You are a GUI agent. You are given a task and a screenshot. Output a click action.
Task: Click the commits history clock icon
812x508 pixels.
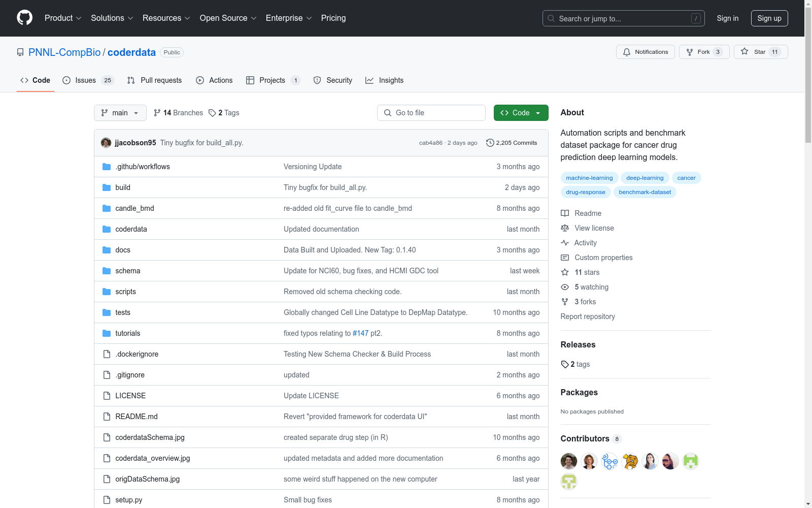(x=490, y=143)
